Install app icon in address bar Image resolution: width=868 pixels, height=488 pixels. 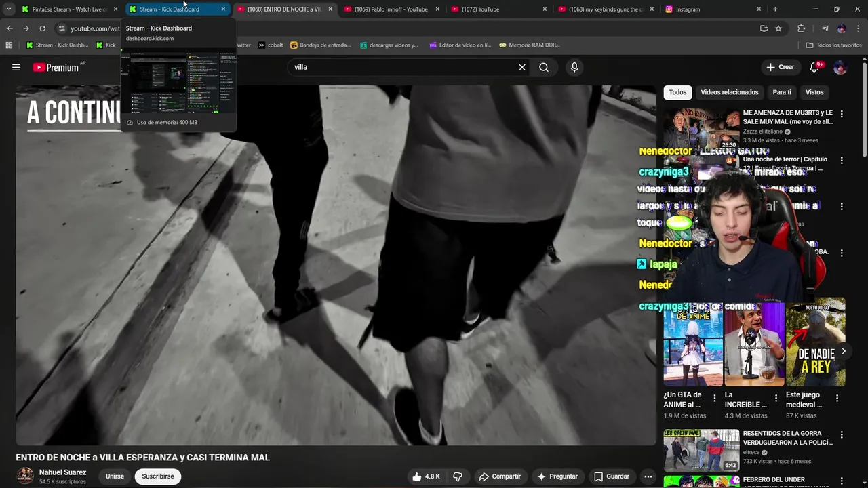tap(764, 28)
